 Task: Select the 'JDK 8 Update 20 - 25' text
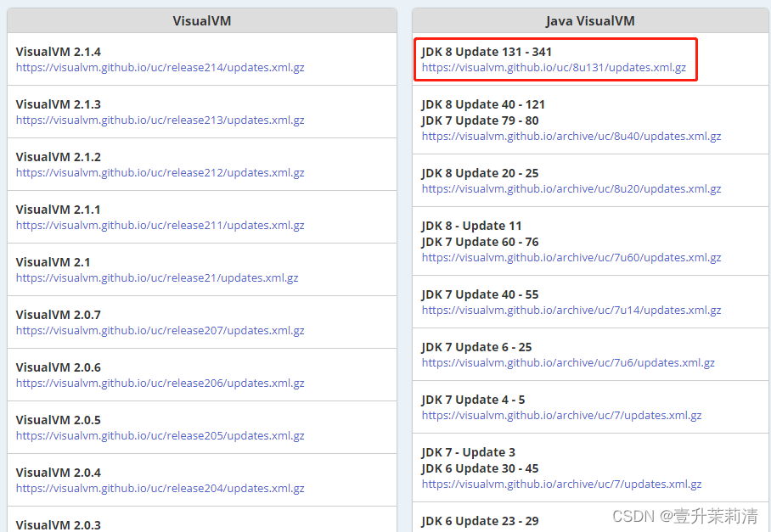[480, 173]
